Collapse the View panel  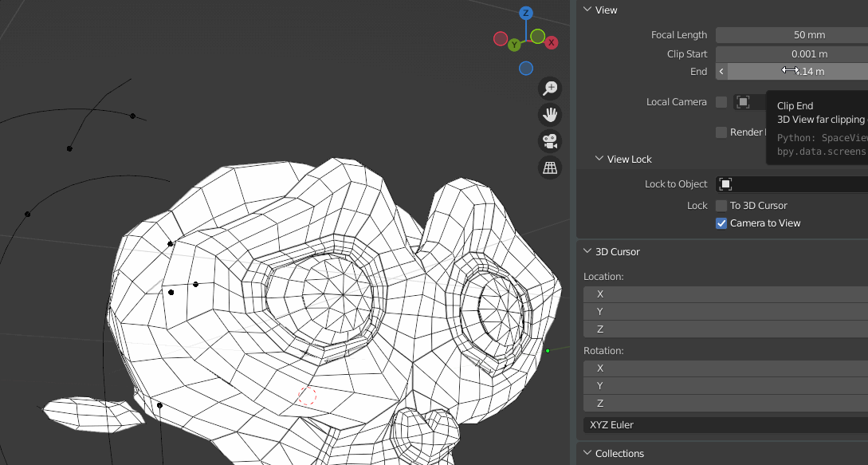click(587, 10)
